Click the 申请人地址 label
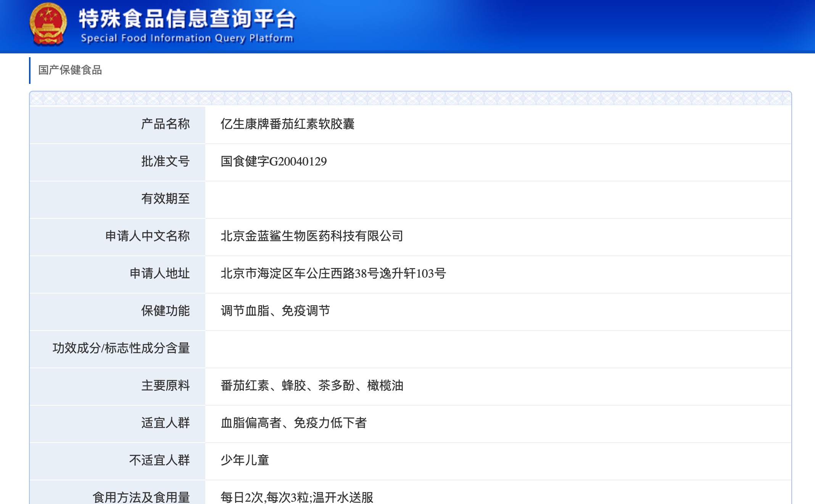 [159, 273]
